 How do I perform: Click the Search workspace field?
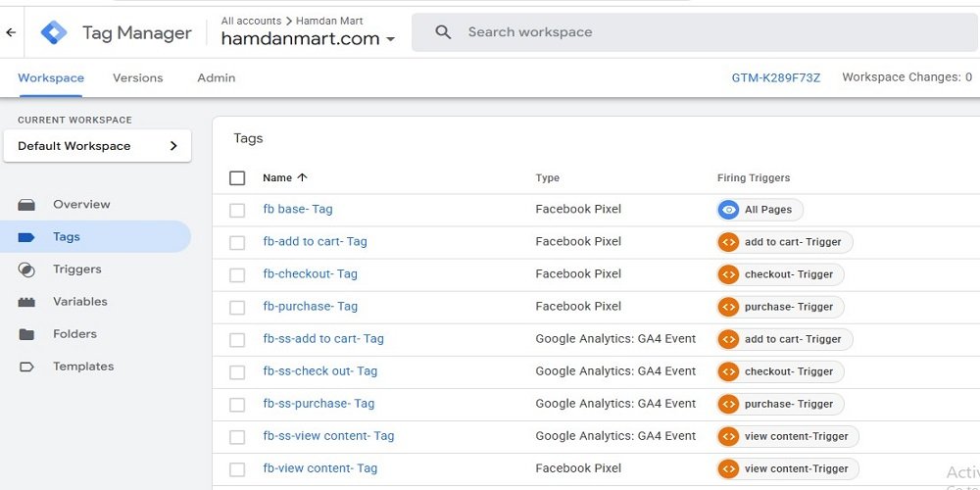[695, 32]
